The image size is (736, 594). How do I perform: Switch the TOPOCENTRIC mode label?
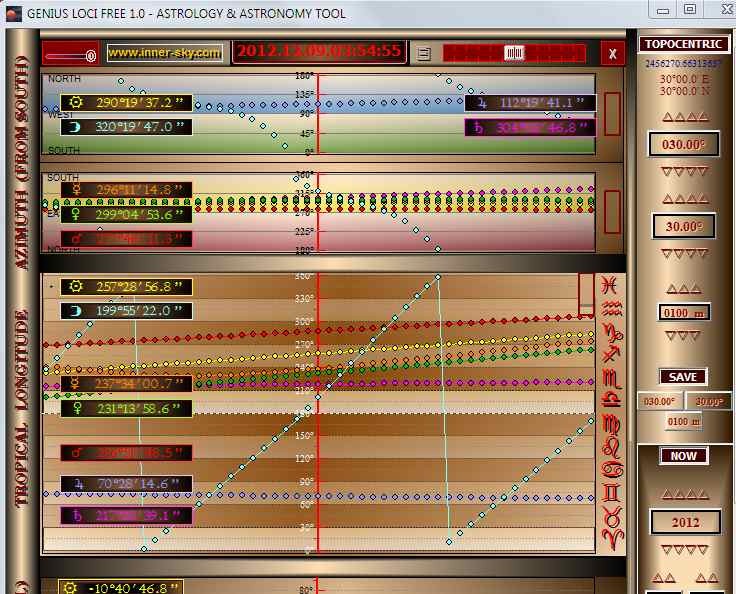point(685,44)
